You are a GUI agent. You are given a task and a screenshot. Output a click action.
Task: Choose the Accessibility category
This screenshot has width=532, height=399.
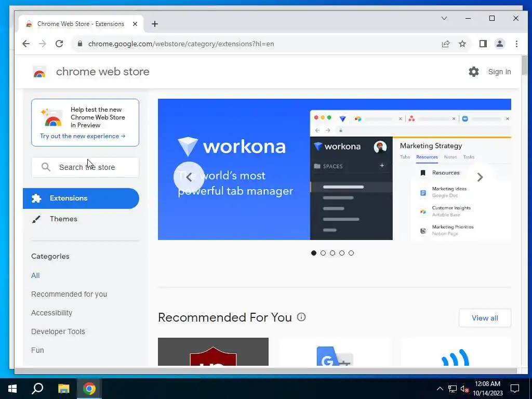point(51,312)
